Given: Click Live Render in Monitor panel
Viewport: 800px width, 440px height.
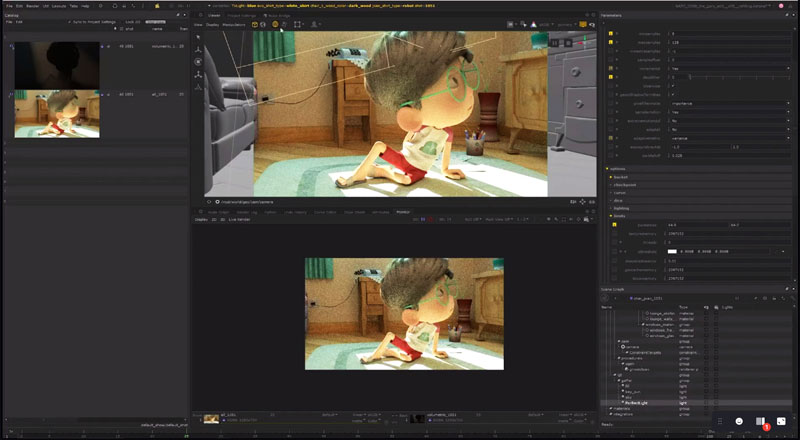Looking at the screenshot, I should pos(239,219).
